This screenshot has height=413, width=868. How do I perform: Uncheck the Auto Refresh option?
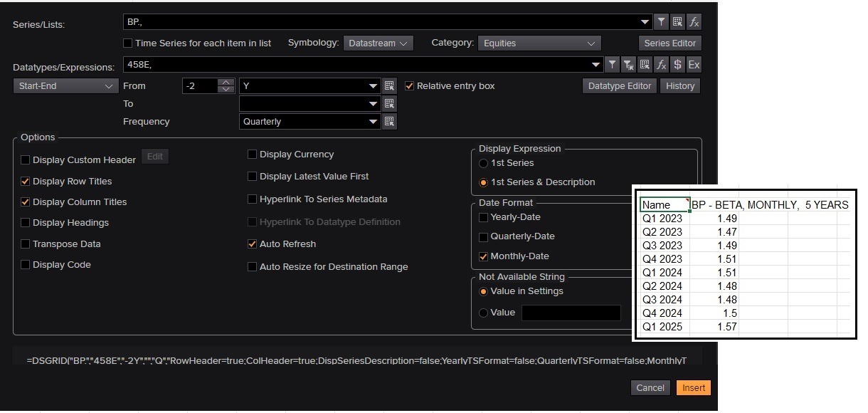click(x=253, y=244)
